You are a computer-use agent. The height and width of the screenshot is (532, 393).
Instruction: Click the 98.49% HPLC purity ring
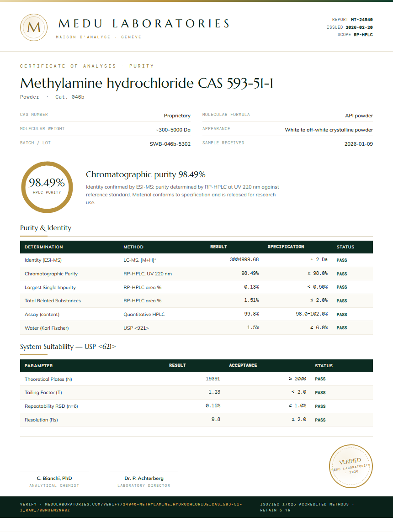coord(47,187)
